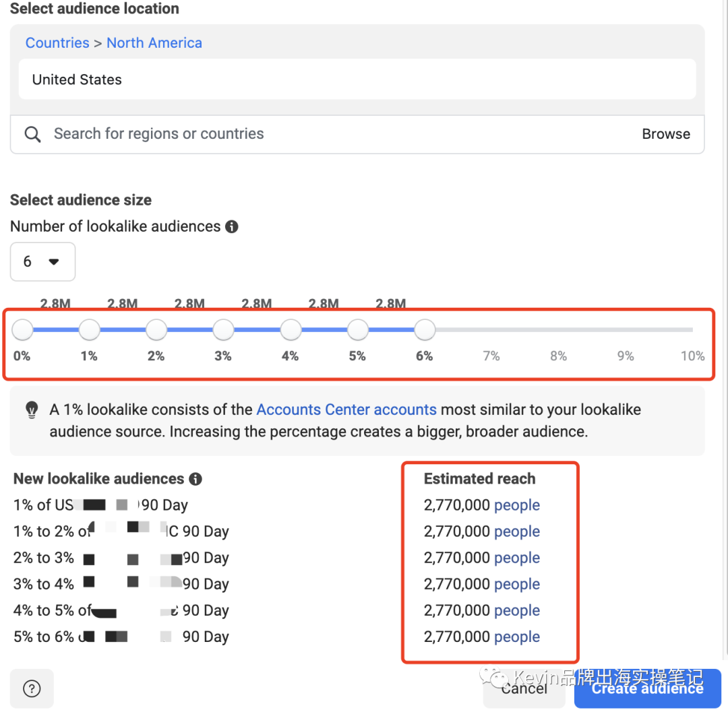The image size is (728, 710).
Task: Click Browse to view regions
Action: tap(665, 134)
